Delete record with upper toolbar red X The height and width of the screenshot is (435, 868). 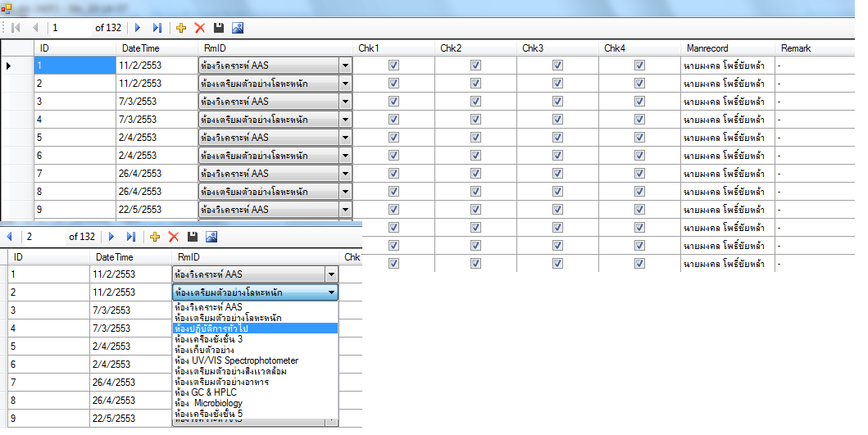(x=200, y=28)
